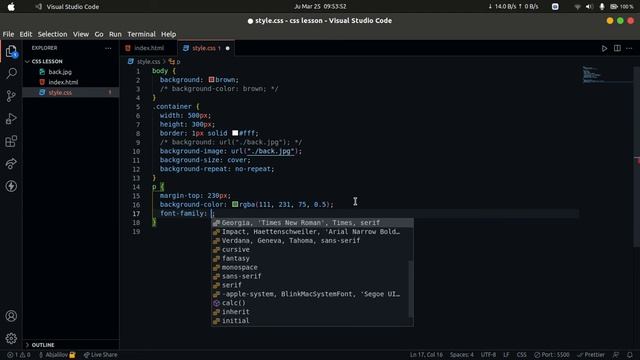
Task: Click the brown color swatch on line 2
Action: 211,80
